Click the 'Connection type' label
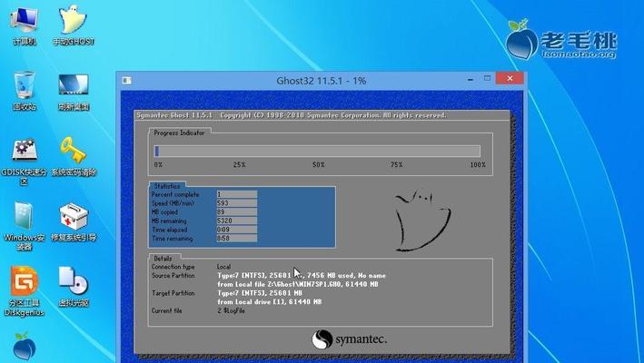This screenshot has height=363, width=644. (173, 267)
